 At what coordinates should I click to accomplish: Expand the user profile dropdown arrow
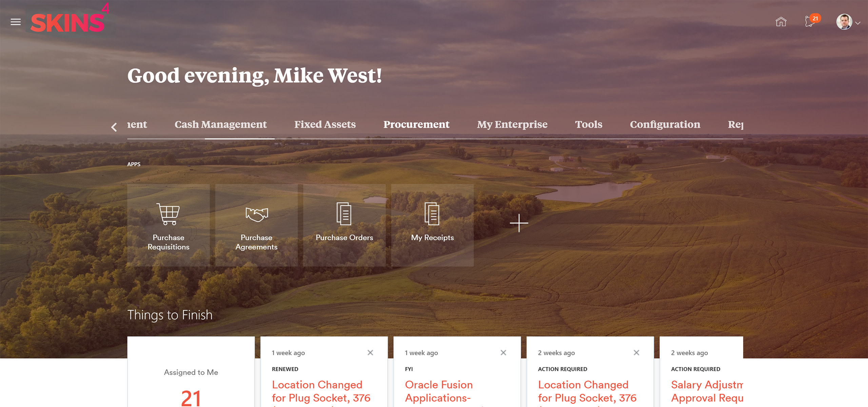[x=858, y=23]
